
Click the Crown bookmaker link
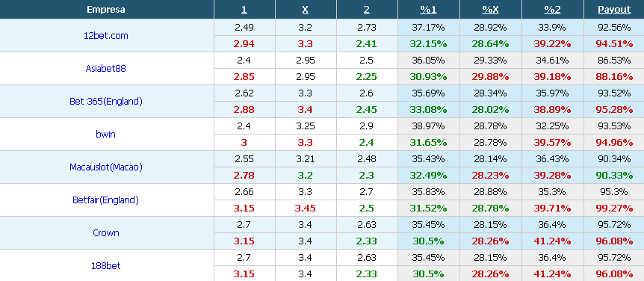(x=106, y=233)
